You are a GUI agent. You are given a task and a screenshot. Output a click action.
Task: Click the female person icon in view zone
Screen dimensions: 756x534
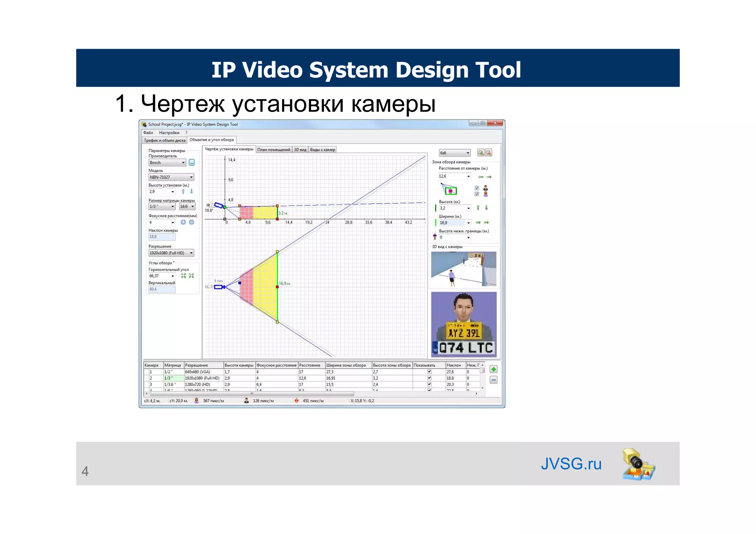pos(485,194)
